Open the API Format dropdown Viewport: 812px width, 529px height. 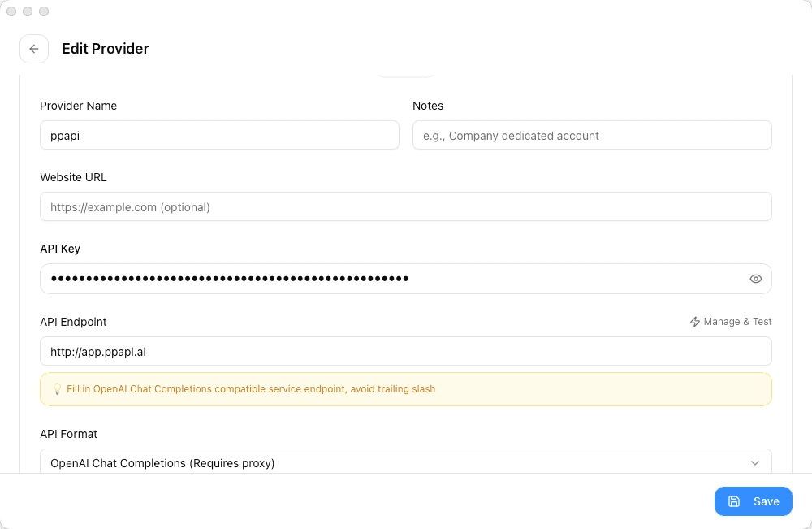pyautogui.click(x=406, y=462)
